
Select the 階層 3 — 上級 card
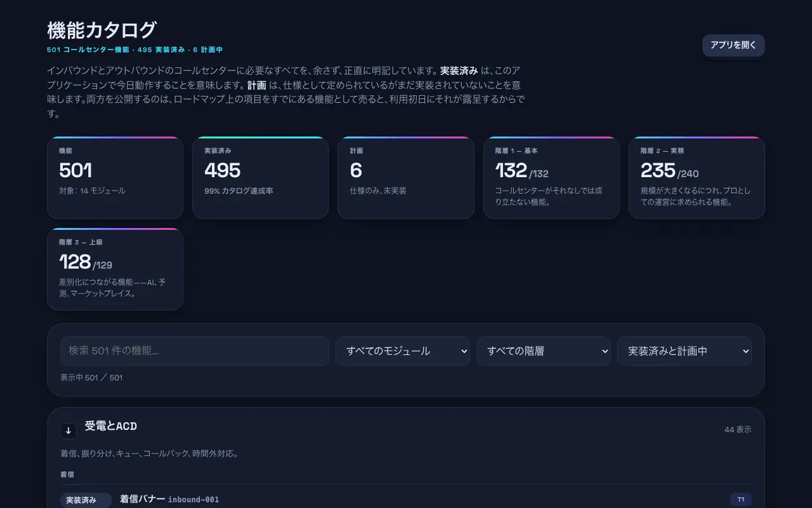pyautogui.click(x=115, y=269)
